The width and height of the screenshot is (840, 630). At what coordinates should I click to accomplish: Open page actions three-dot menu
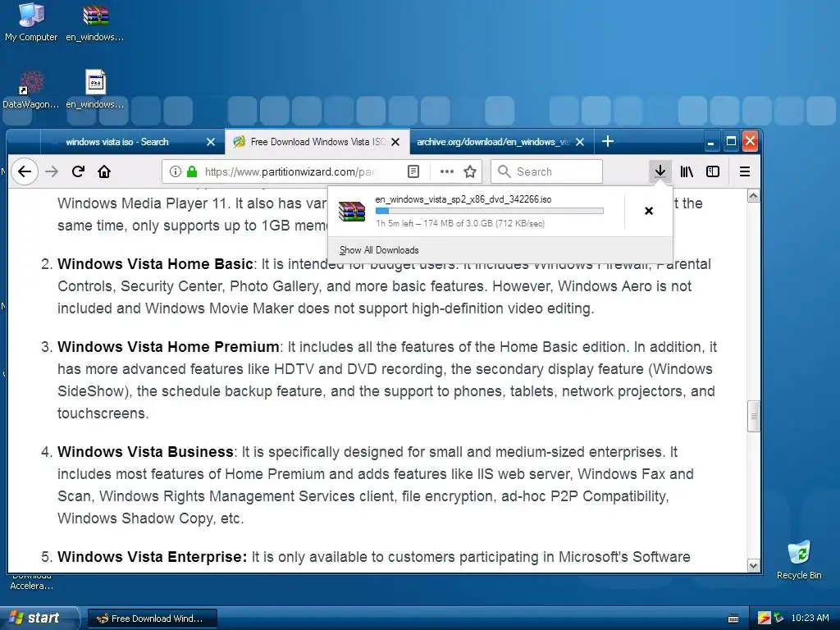pyautogui.click(x=447, y=171)
